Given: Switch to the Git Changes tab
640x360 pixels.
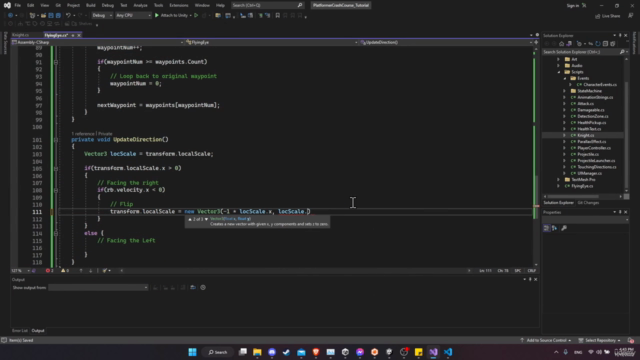Looking at the screenshot, I should pyautogui.click(x=588, y=203).
